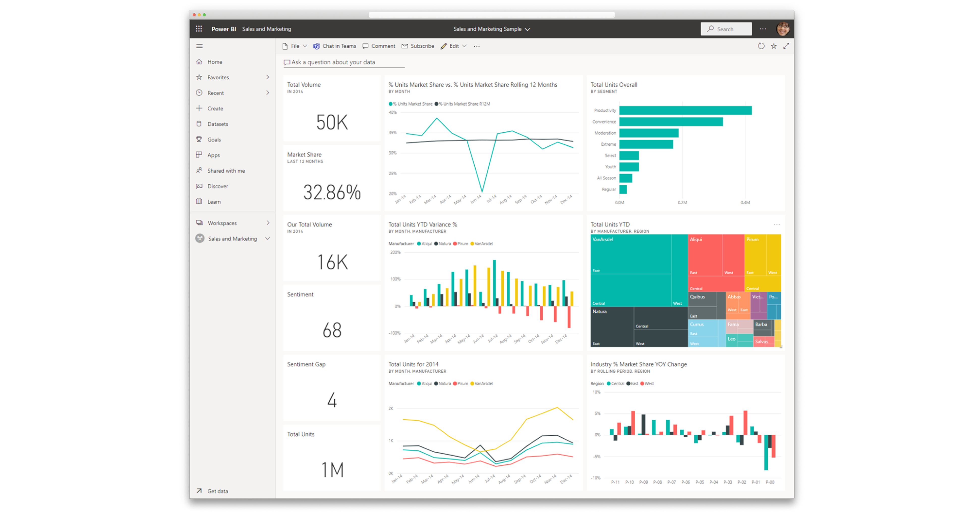The height and width of the screenshot is (517, 980).
Task: Click the Sentiment 68 tile
Action: tap(332, 318)
